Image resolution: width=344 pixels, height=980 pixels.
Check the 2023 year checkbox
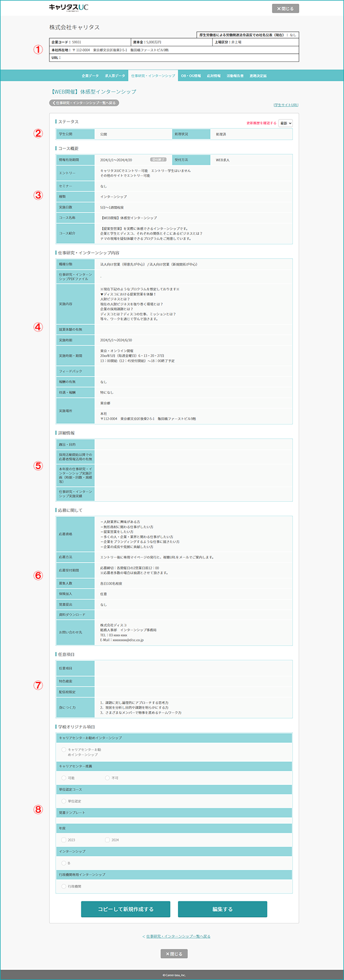coord(64,840)
